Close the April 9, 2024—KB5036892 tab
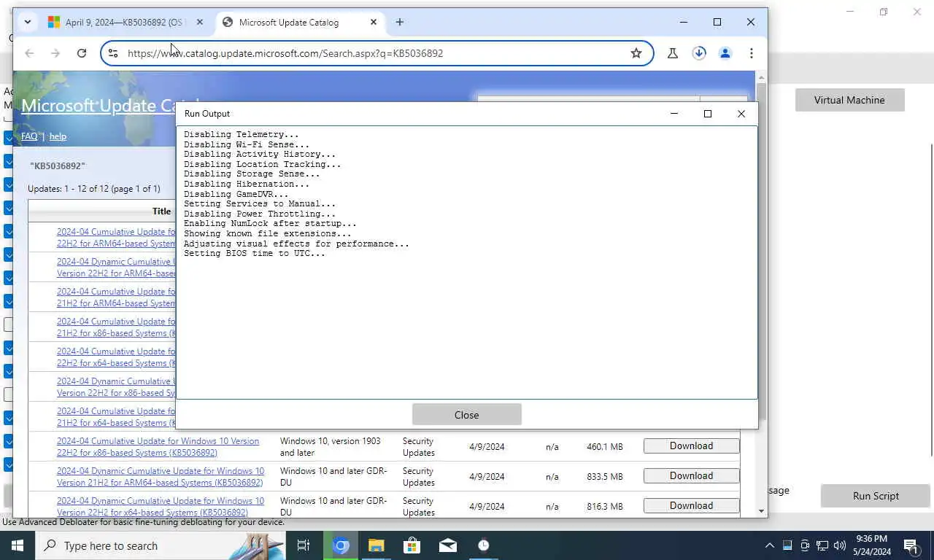This screenshot has width=934, height=560. [x=200, y=23]
